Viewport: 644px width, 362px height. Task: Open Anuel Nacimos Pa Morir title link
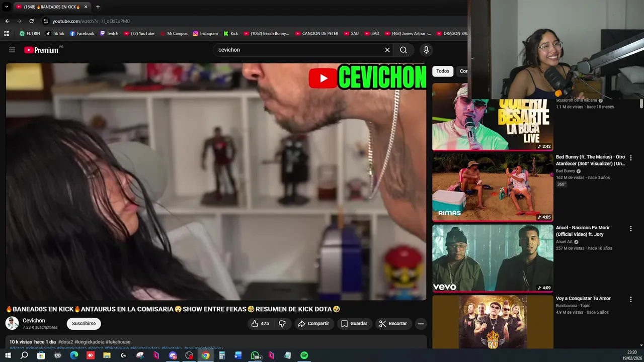(x=584, y=231)
